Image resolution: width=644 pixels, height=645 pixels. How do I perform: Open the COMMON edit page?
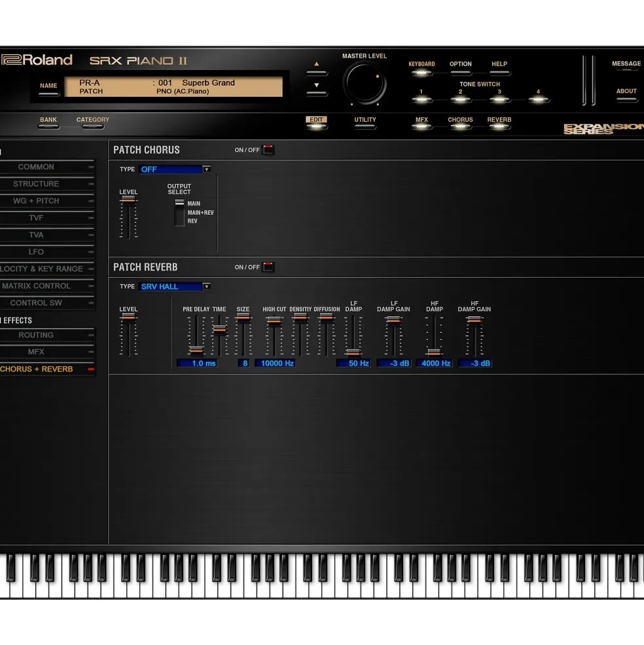tap(47, 167)
